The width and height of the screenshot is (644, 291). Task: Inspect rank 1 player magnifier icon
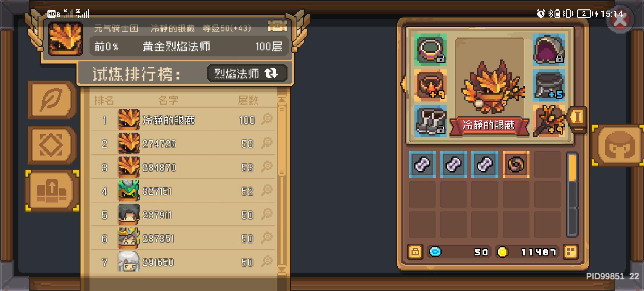tap(267, 119)
